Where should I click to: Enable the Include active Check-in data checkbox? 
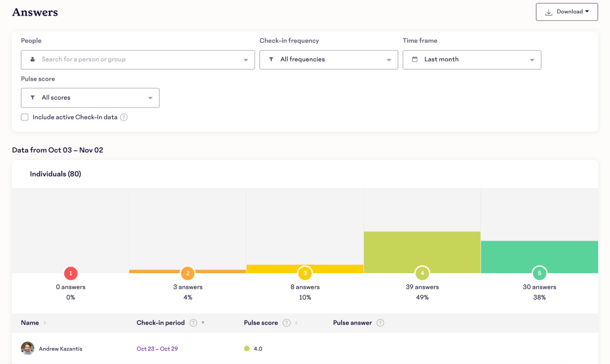25,117
